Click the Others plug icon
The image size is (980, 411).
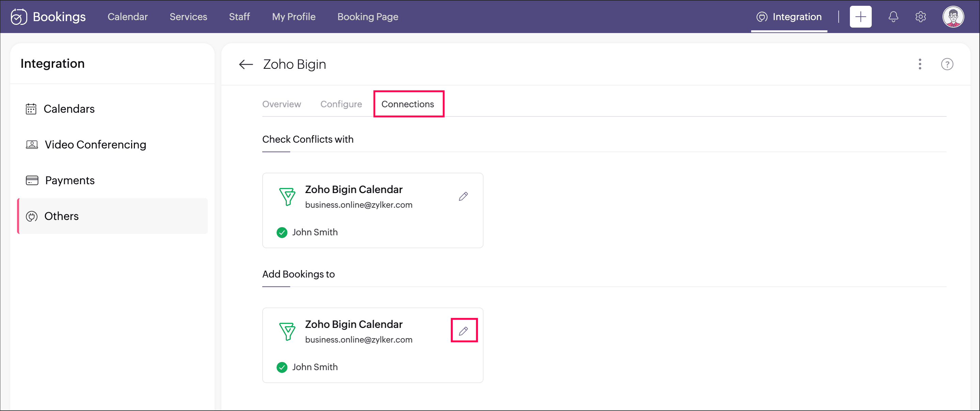pyautogui.click(x=32, y=216)
